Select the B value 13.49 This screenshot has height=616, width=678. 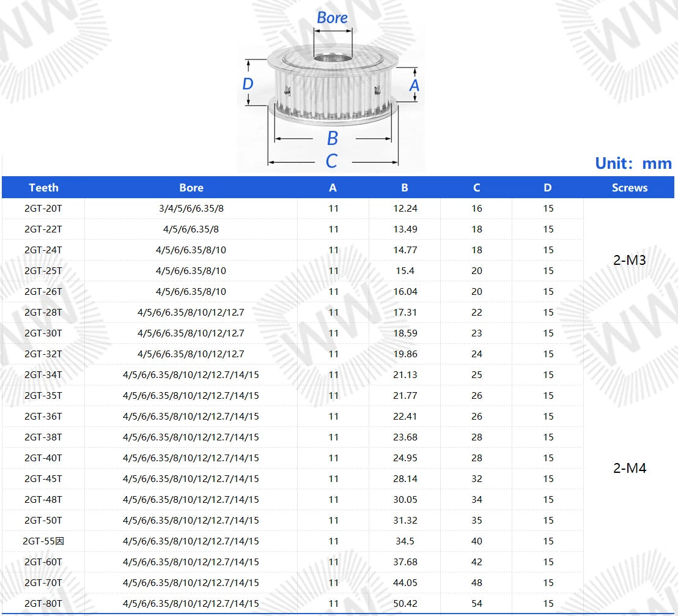pos(405,229)
